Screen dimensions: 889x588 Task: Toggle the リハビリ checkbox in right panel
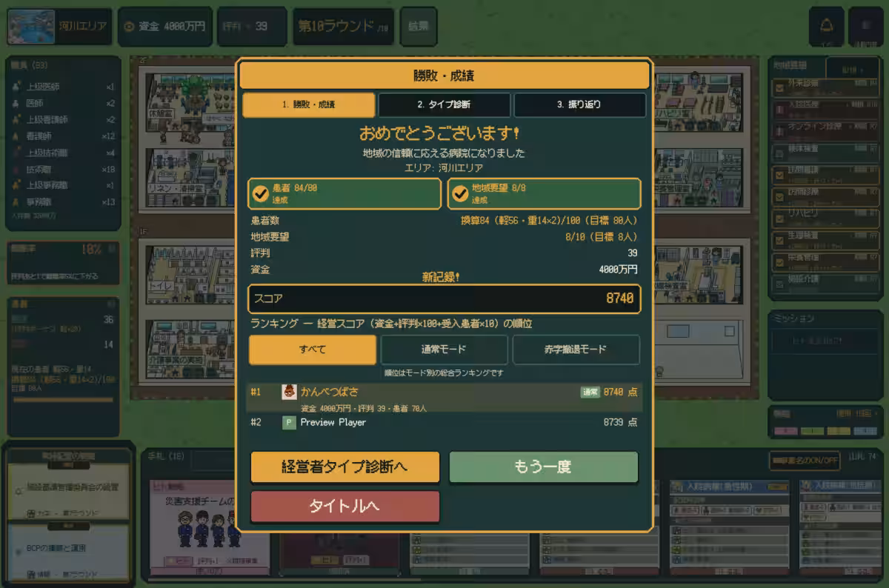click(779, 218)
